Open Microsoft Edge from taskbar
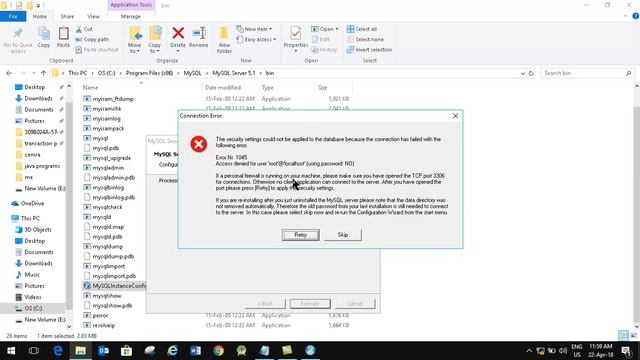Viewport: 640px width, 360px height. (x=58, y=351)
